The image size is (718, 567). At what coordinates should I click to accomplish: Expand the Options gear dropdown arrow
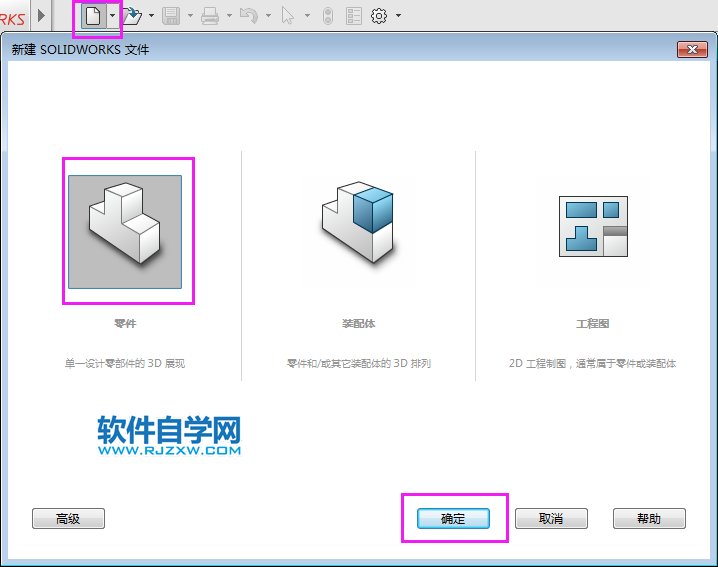click(398, 16)
